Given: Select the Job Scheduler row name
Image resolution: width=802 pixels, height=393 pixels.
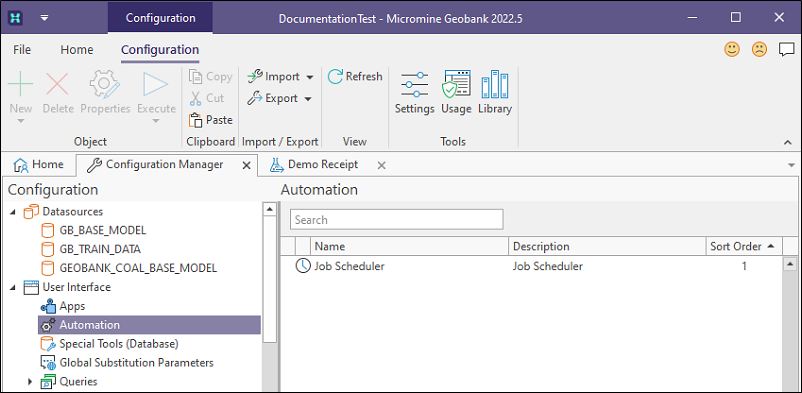Looking at the screenshot, I should pyautogui.click(x=349, y=266).
